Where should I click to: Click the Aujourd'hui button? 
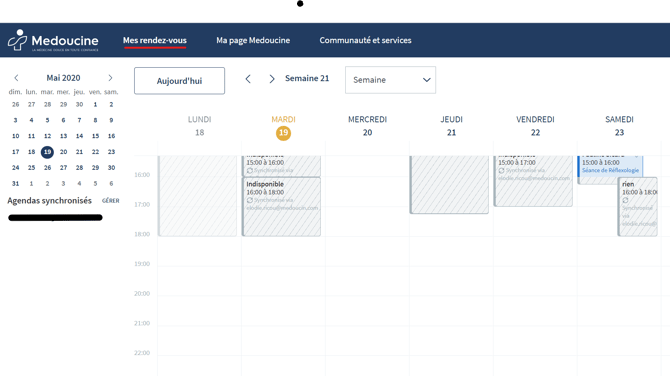[179, 81]
